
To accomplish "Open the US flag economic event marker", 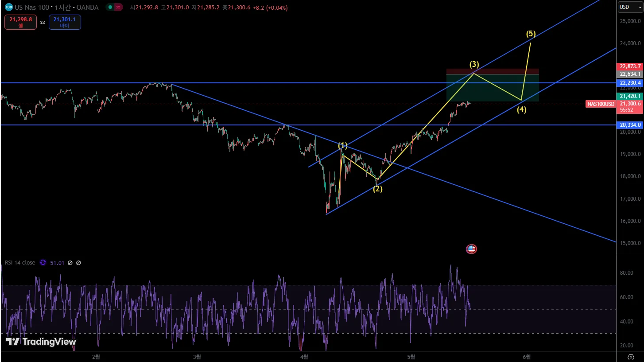I will click(x=471, y=249).
